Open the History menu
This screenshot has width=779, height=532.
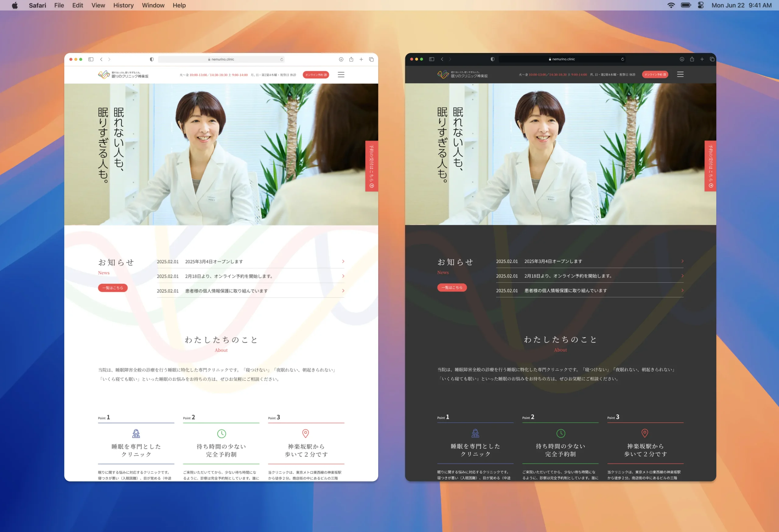[x=123, y=5]
